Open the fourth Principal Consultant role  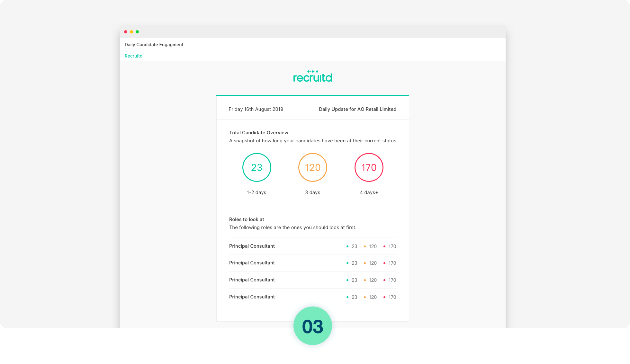(252, 297)
